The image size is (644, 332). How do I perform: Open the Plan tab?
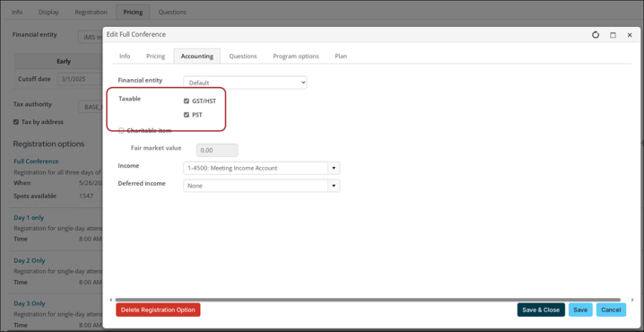click(341, 57)
